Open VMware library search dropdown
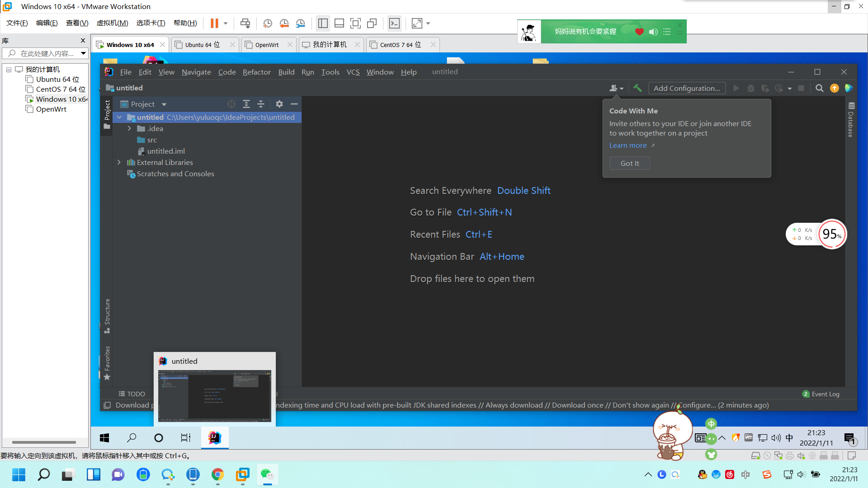The width and height of the screenshot is (868, 488). point(83,53)
